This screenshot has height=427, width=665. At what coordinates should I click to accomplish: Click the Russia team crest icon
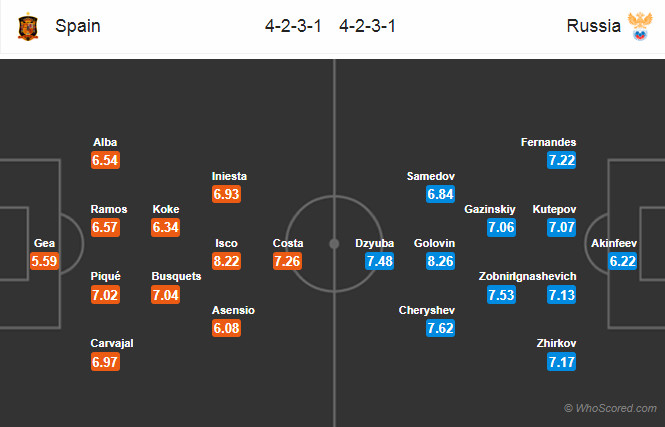tap(637, 27)
